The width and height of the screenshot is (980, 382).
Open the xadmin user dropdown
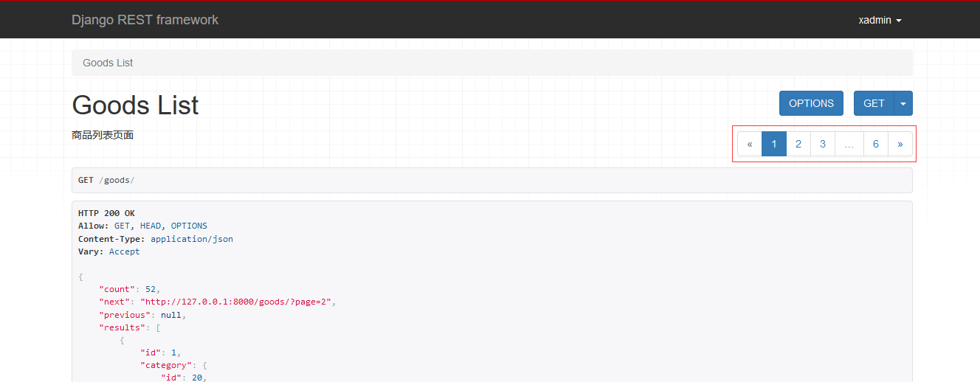pos(880,21)
